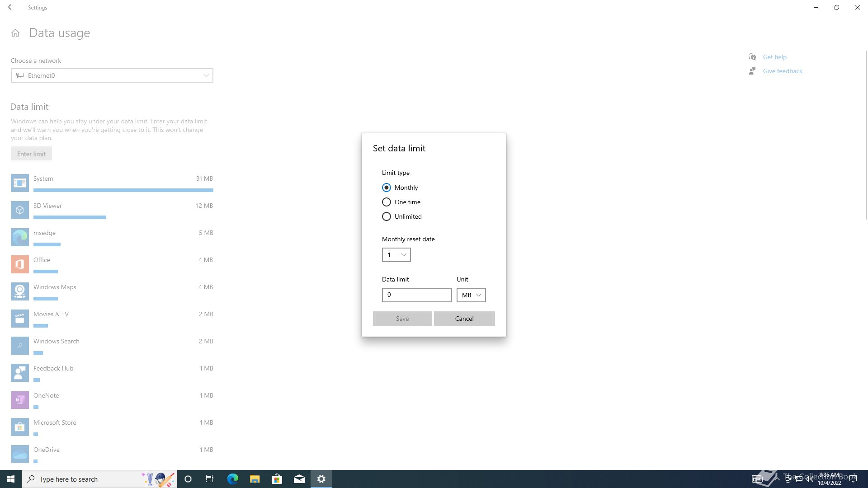The image size is (868, 488).
Task: Click the Data limit input field
Action: [416, 295]
